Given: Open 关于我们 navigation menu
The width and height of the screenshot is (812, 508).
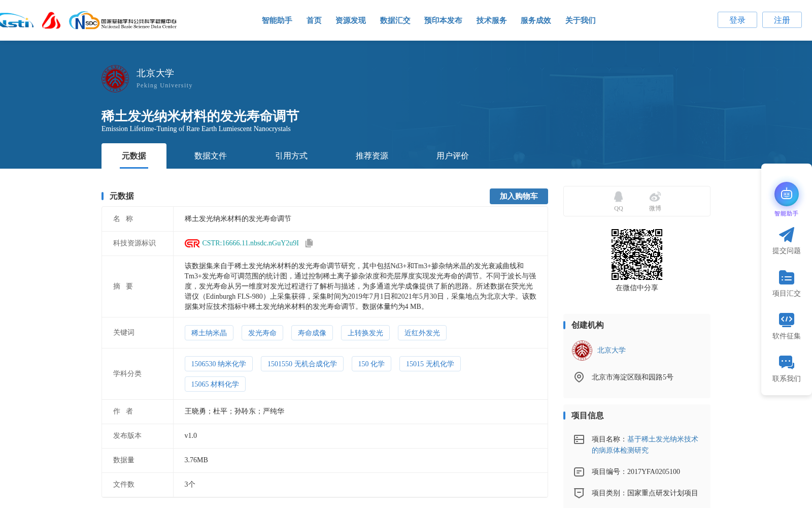Looking at the screenshot, I should 581,20.
